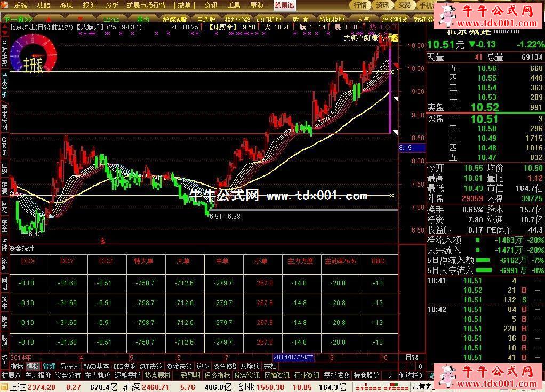Viewport: 545px width, 392px height.
Task: Click the minus zoom button below the chart
Action: click(x=412, y=366)
